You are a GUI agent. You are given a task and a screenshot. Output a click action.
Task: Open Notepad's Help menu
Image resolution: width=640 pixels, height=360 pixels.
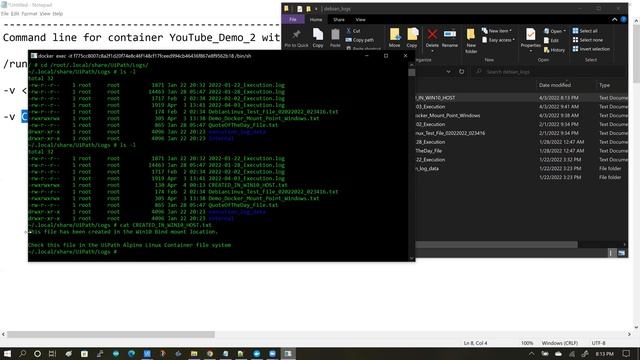58,13
